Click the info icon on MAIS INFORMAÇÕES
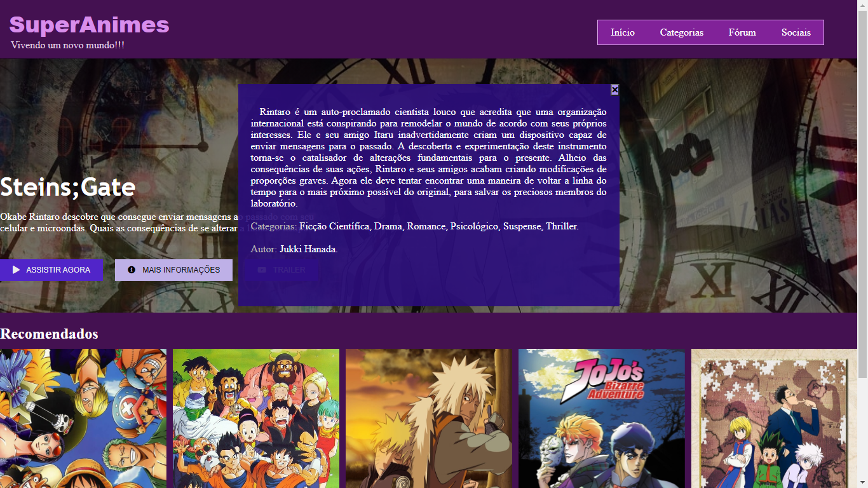The image size is (868, 488). point(131,269)
